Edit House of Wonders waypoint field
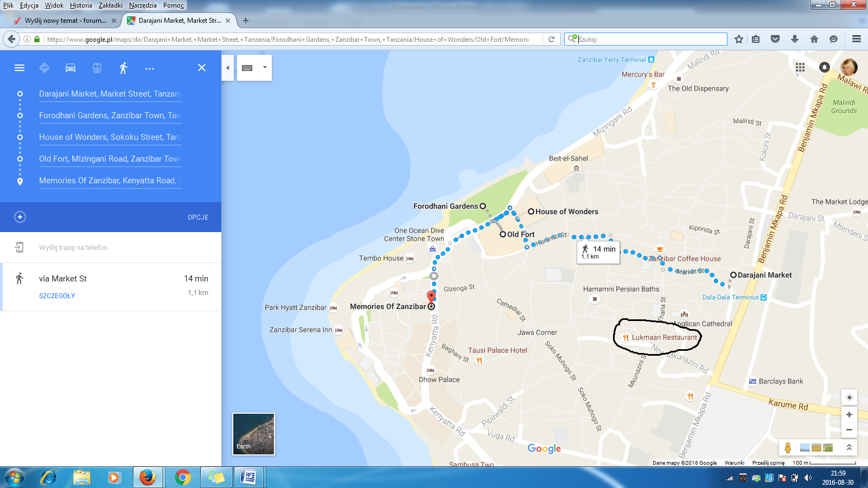The image size is (868, 488). pyautogui.click(x=110, y=137)
